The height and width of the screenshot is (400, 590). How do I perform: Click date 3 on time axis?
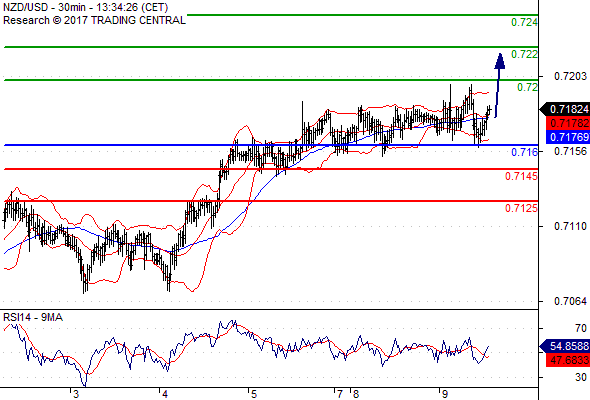coord(76,394)
